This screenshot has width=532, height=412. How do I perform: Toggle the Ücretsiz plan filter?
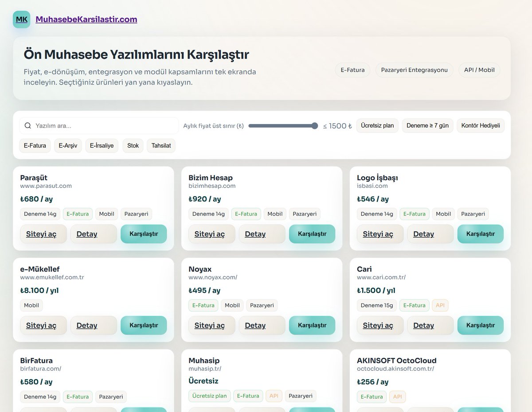(377, 126)
